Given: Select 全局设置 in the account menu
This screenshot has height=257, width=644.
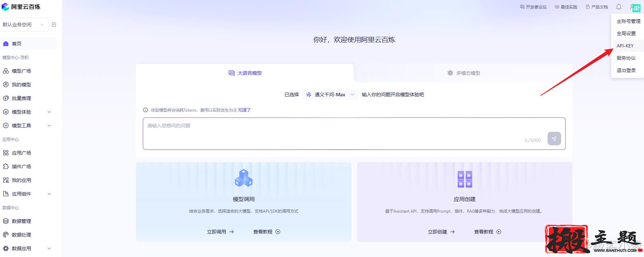Looking at the screenshot, I should 628,33.
